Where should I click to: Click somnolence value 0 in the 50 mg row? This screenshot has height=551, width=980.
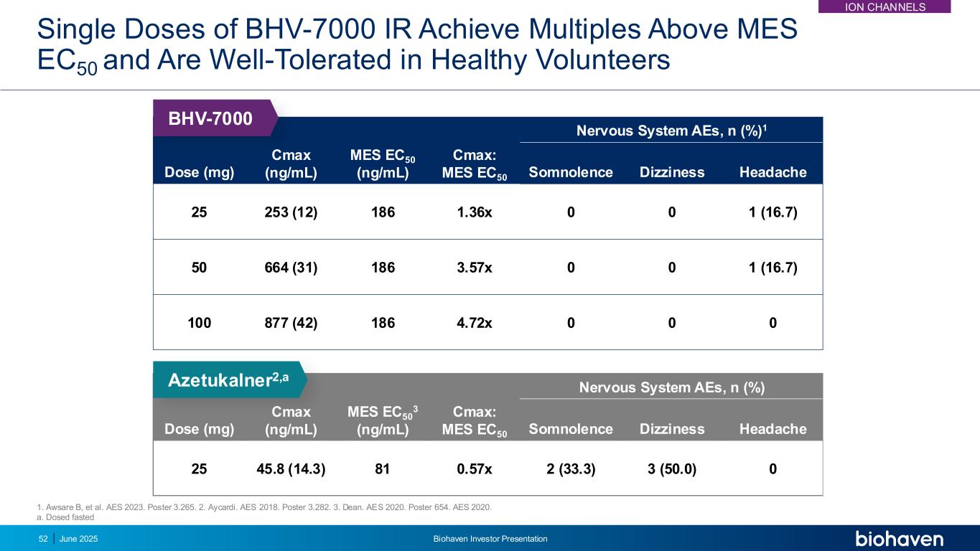pos(571,268)
